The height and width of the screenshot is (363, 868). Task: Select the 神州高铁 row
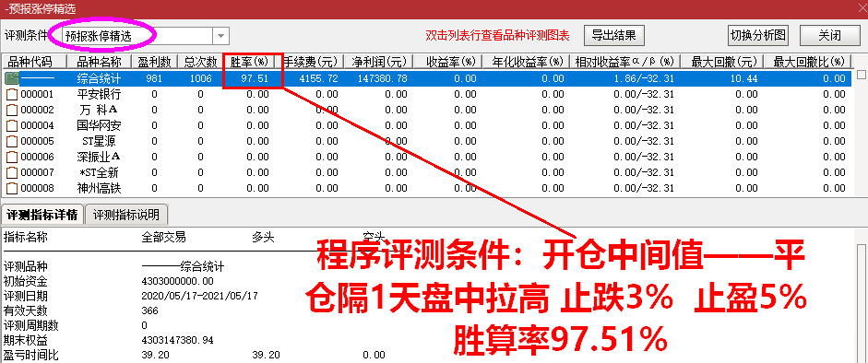[x=426, y=188]
